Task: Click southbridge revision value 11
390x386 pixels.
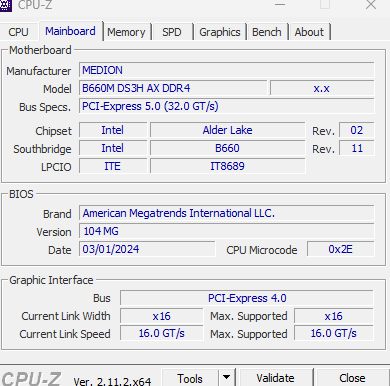Action: 357,148
